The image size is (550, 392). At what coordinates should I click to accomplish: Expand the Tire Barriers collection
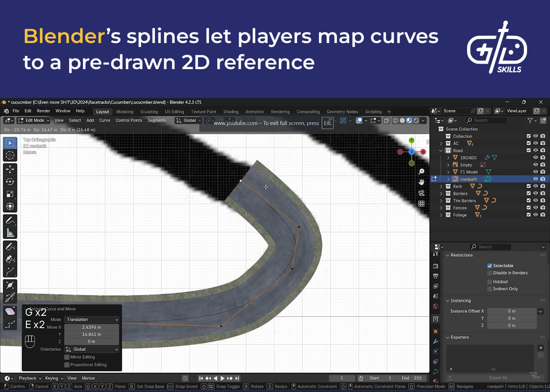click(x=441, y=201)
